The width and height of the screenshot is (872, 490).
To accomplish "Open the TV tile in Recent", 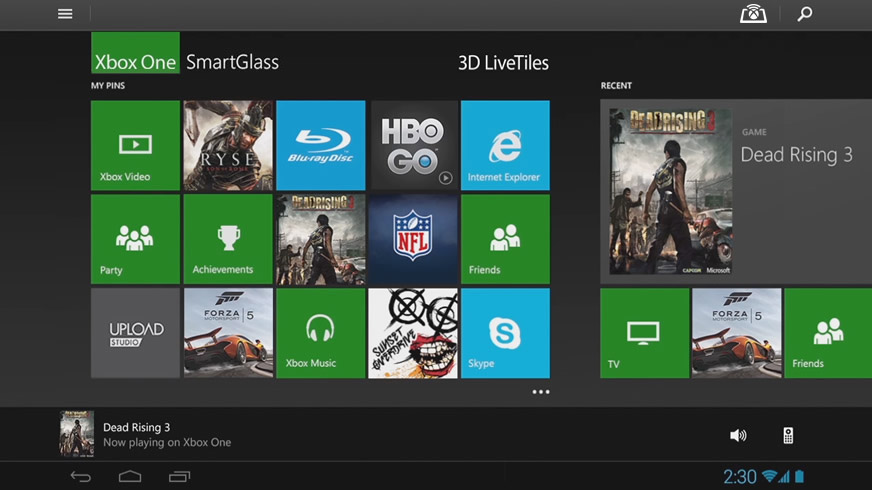I will [x=645, y=333].
